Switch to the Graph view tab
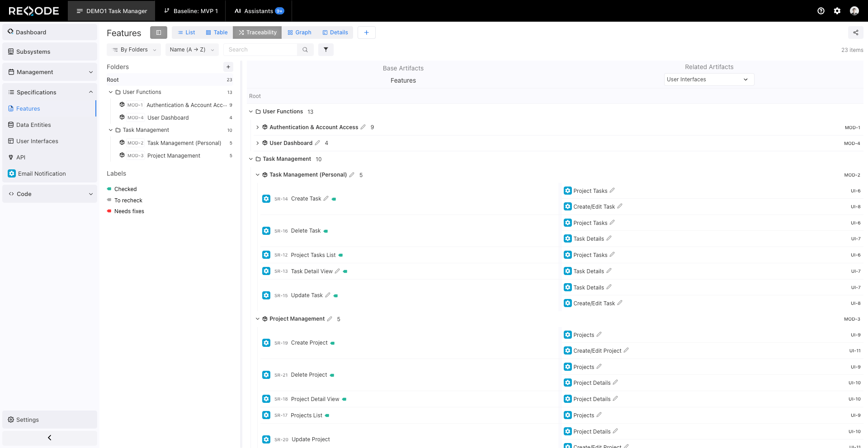Screen dimensions: 868x448 click(x=299, y=33)
